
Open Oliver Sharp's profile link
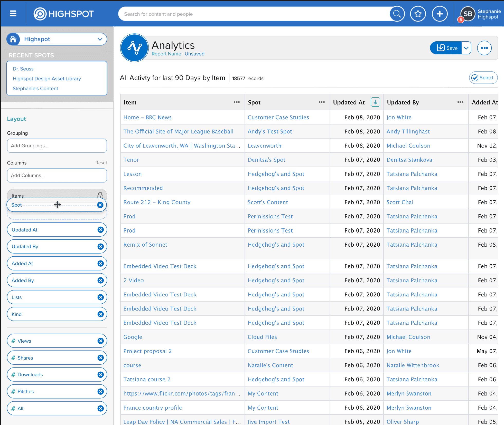coord(403,422)
